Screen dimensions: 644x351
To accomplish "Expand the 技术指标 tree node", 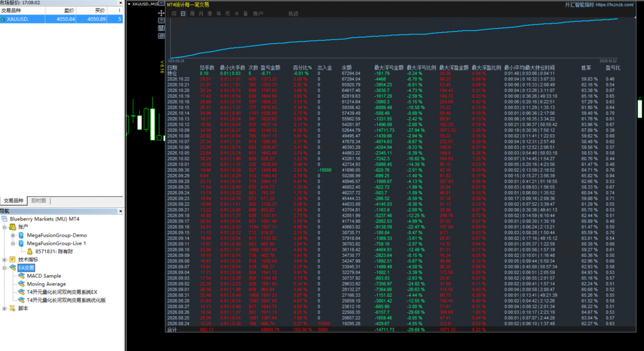I will point(5,259).
